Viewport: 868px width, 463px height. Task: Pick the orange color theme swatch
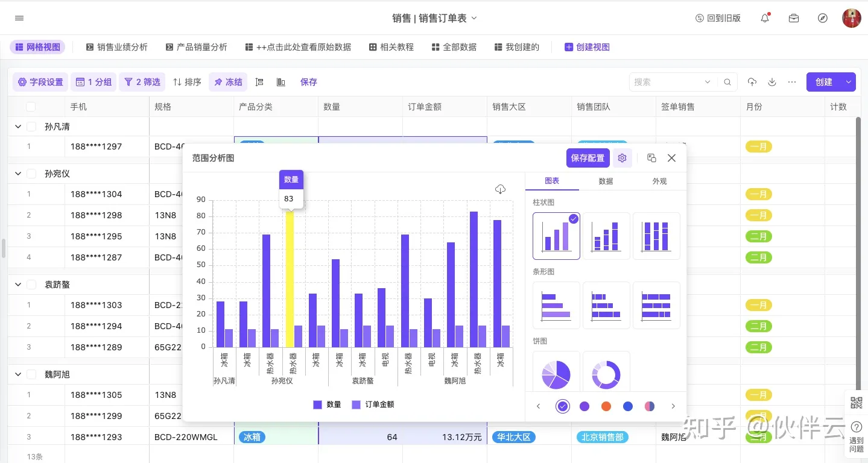(606, 406)
